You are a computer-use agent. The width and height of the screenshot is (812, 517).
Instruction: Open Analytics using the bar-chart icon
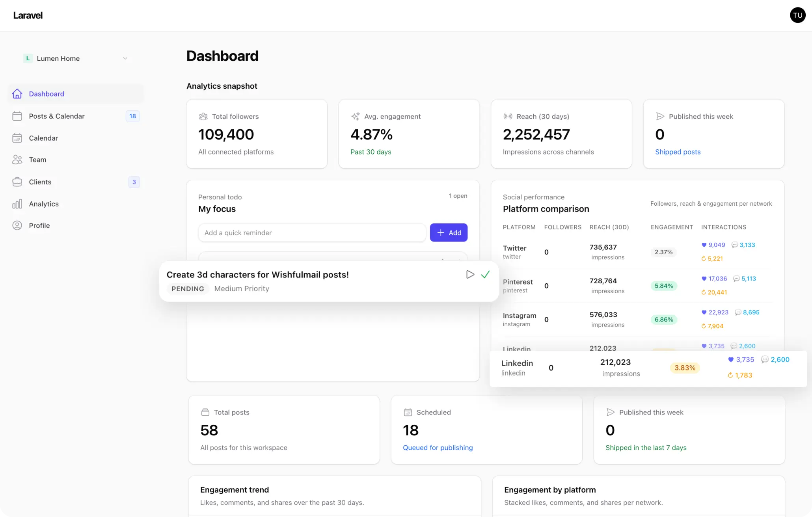click(17, 204)
